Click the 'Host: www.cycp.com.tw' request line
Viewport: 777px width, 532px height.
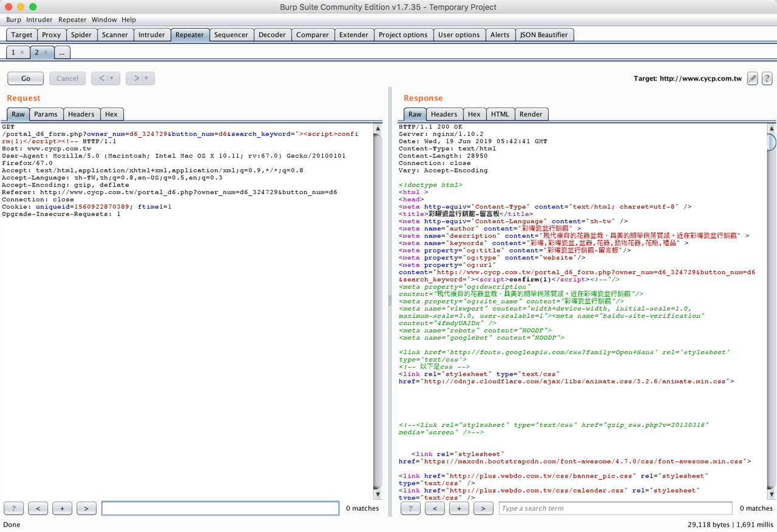point(47,149)
